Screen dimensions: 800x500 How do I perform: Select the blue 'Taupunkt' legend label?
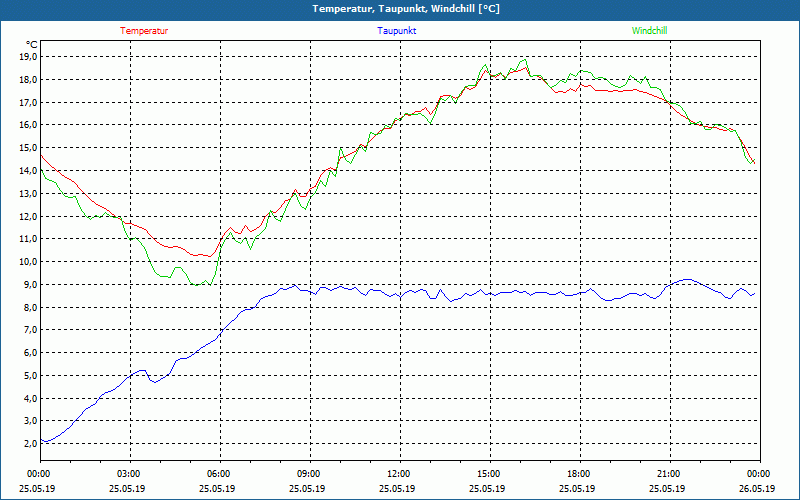tap(397, 31)
